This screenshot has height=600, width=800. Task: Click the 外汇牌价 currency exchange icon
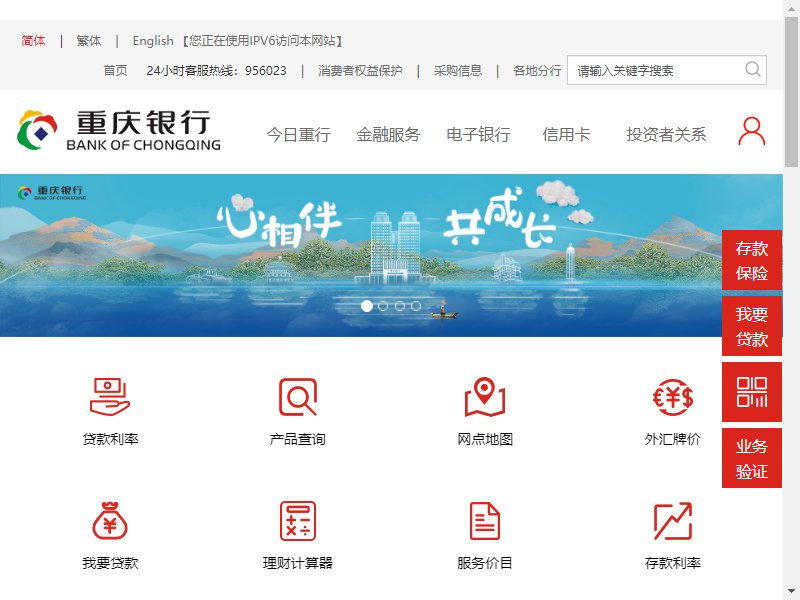coord(672,397)
